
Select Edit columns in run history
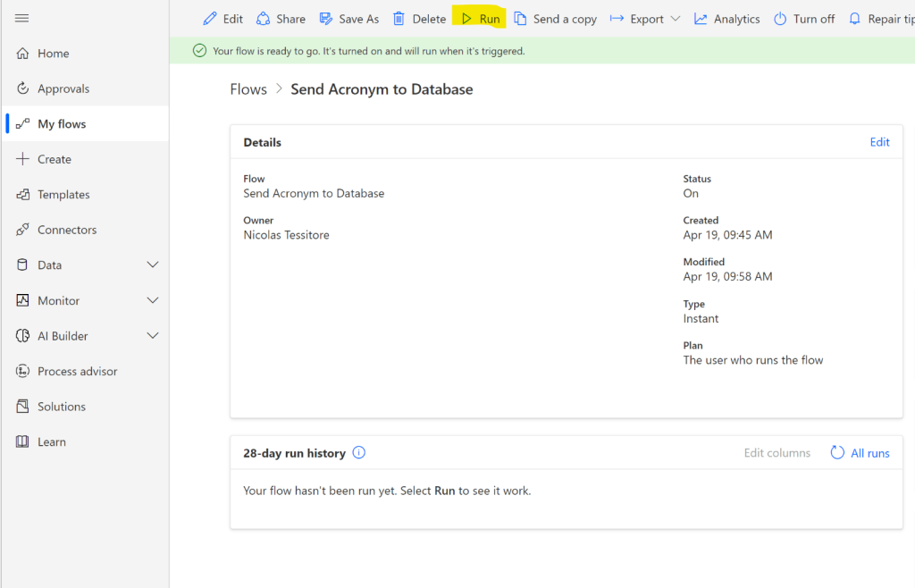click(776, 453)
